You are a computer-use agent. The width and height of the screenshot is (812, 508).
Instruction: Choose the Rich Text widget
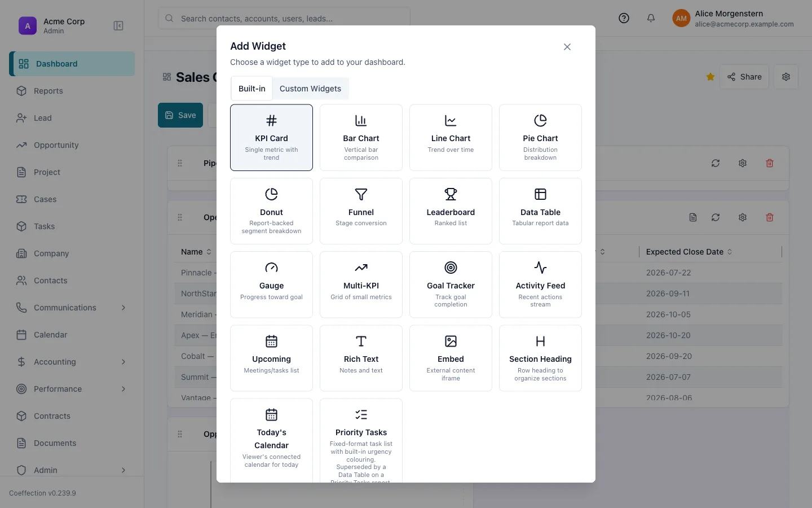point(361,358)
